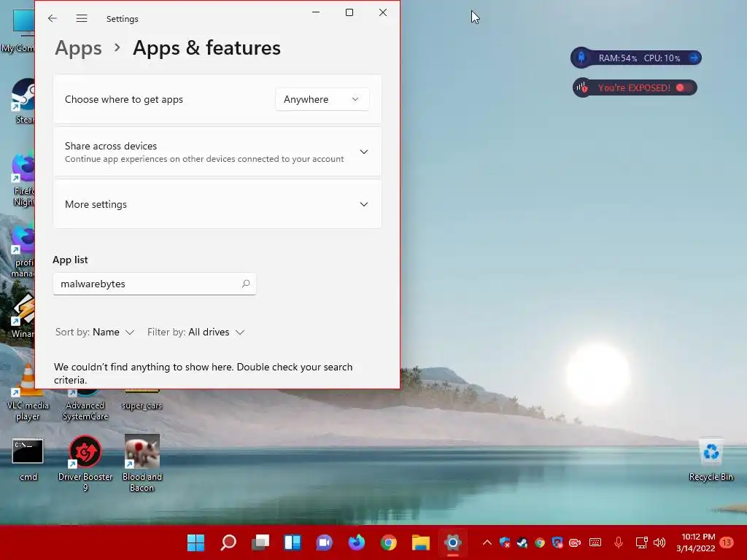
Task: Select the Driver Booster 9 desktop icon
Action: (85, 463)
